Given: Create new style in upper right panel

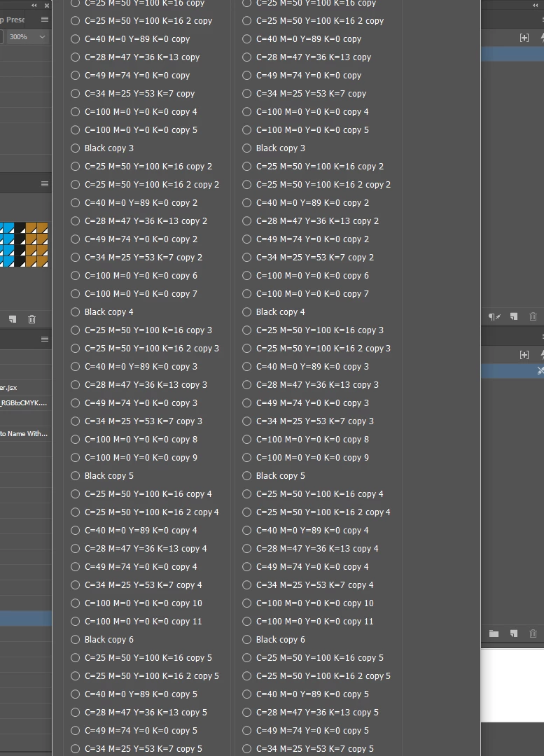Looking at the screenshot, I should tap(514, 317).
